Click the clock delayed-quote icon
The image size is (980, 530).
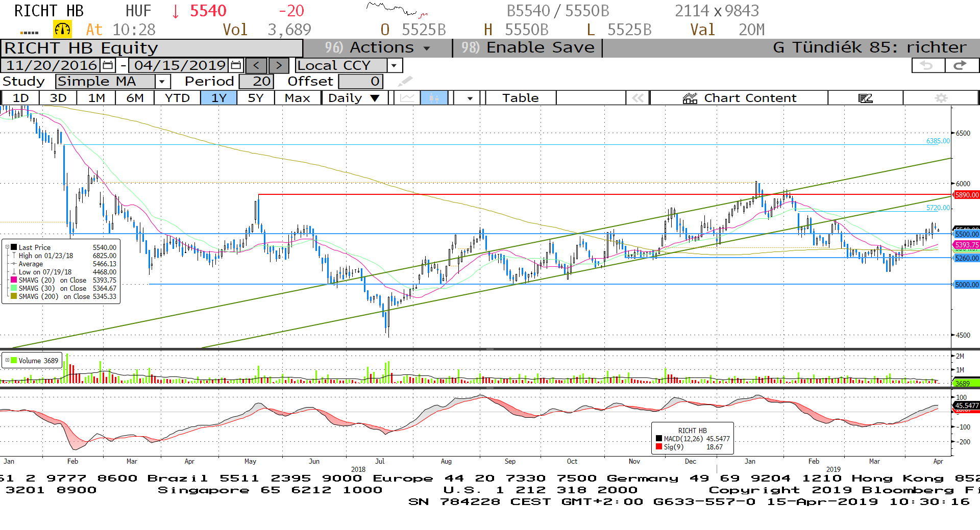[x=63, y=30]
